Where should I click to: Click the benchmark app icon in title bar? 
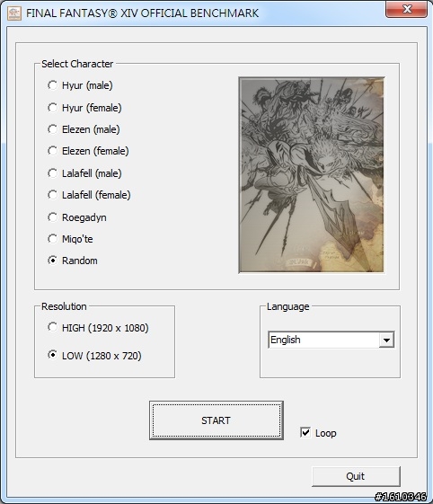[14, 13]
